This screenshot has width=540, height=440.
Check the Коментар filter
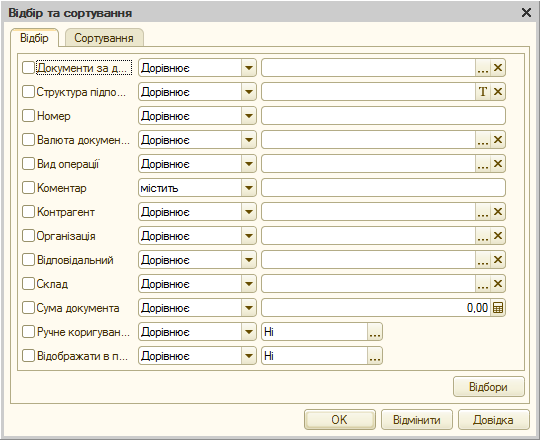click(x=28, y=188)
